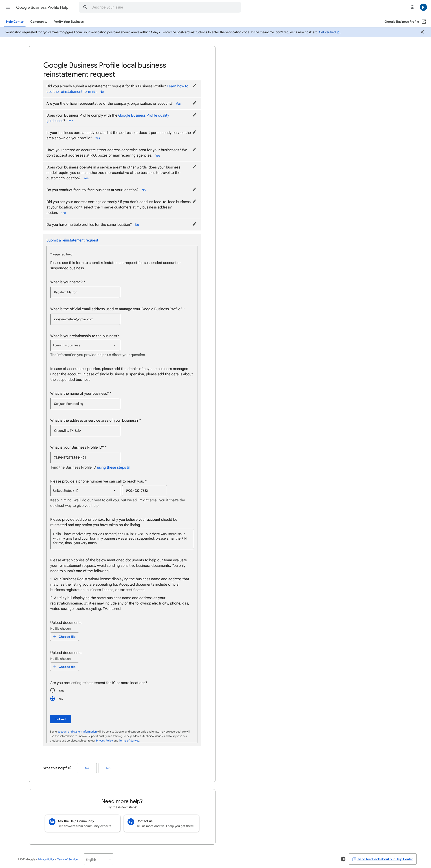Open the United States country code dropdown
The width and height of the screenshot is (431, 868).
pyautogui.click(x=85, y=491)
